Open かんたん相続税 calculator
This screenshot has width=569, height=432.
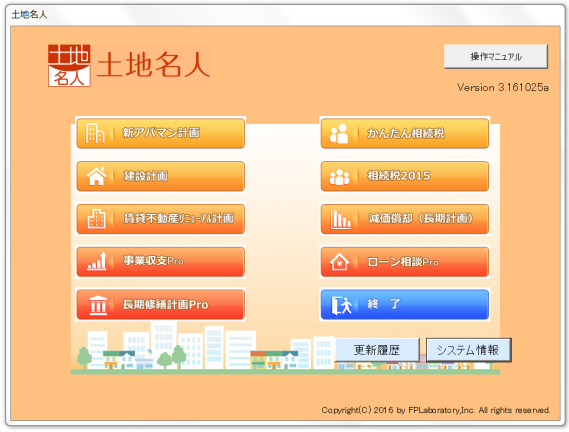click(405, 133)
